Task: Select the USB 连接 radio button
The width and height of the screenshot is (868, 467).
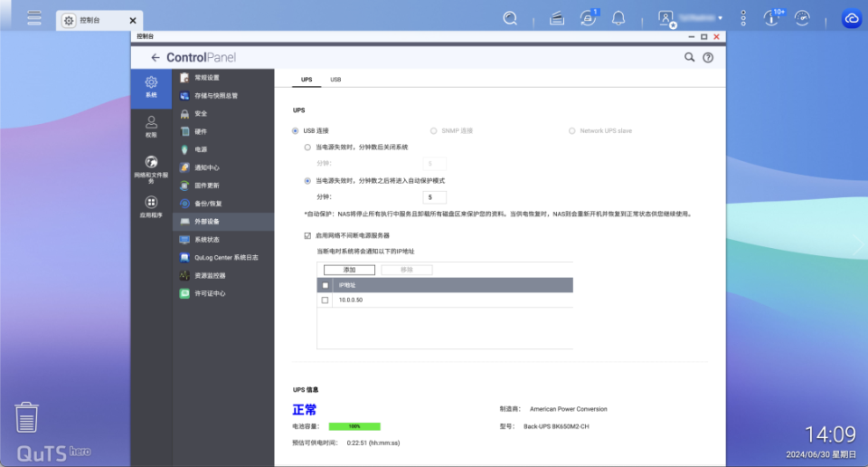Action: click(295, 130)
